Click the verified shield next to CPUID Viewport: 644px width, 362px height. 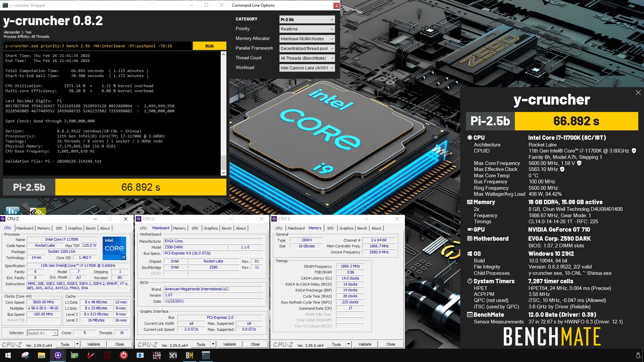pyautogui.click(x=634, y=151)
